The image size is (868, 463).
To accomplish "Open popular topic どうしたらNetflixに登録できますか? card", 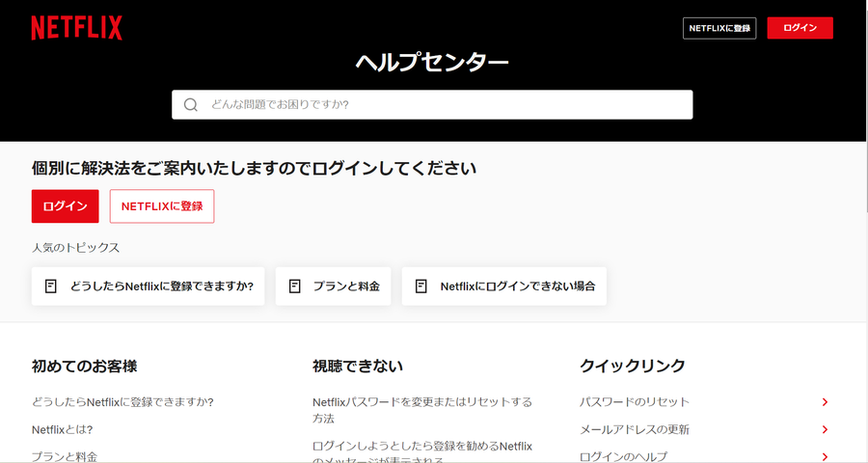I will tap(148, 286).
